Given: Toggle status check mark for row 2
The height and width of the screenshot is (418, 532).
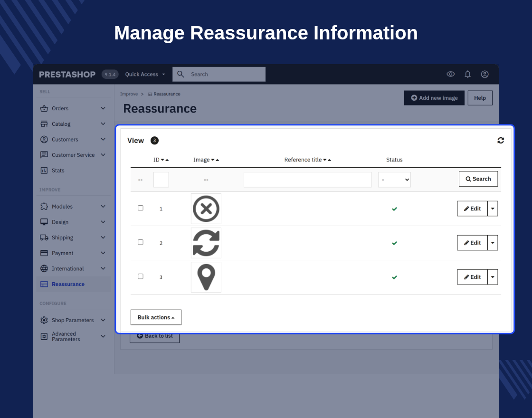Looking at the screenshot, I should [394, 243].
